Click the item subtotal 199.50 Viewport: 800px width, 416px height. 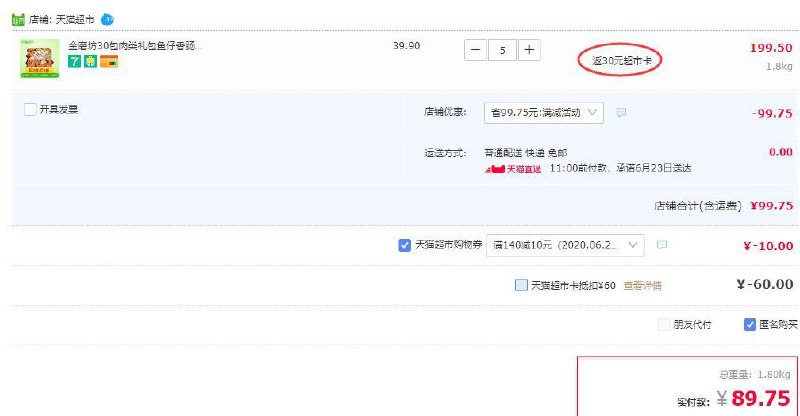771,48
